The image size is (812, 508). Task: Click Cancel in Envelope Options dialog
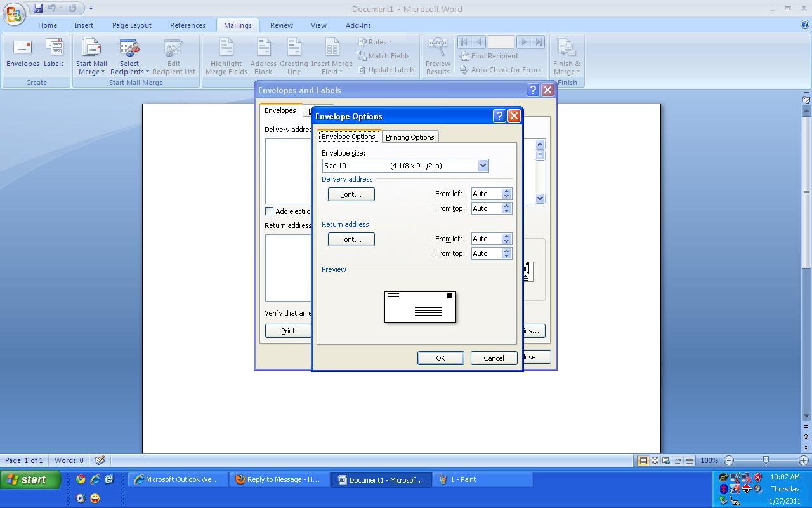click(494, 358)
